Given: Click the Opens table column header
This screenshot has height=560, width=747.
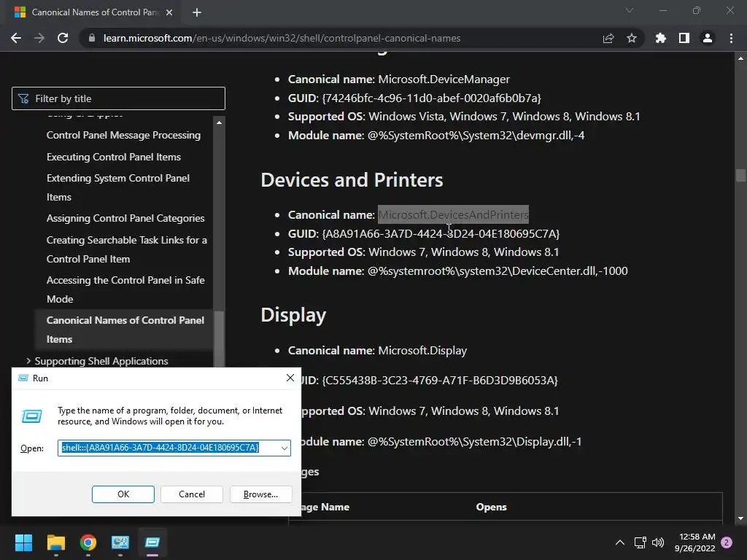Looking at the screenshot, I should click(x=491, y=507).
